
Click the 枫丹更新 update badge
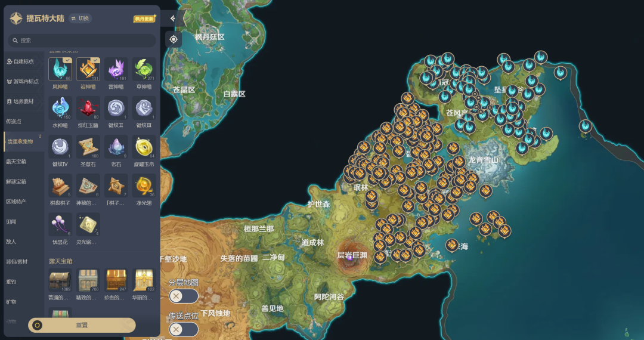tap(144, 18)
